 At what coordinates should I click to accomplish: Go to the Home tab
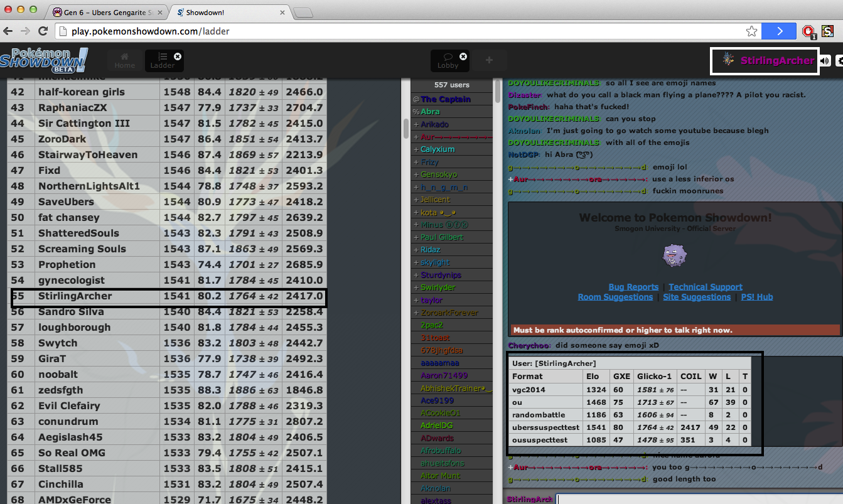124,60
